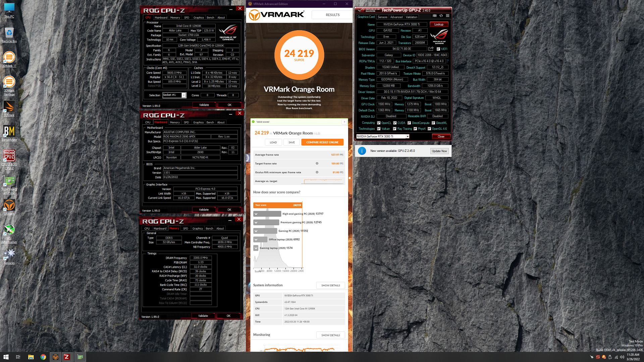The height and width of the screenshot is (362, 644).
Task: Toggle the Ray Tracing checkbox
Action: 395,129
